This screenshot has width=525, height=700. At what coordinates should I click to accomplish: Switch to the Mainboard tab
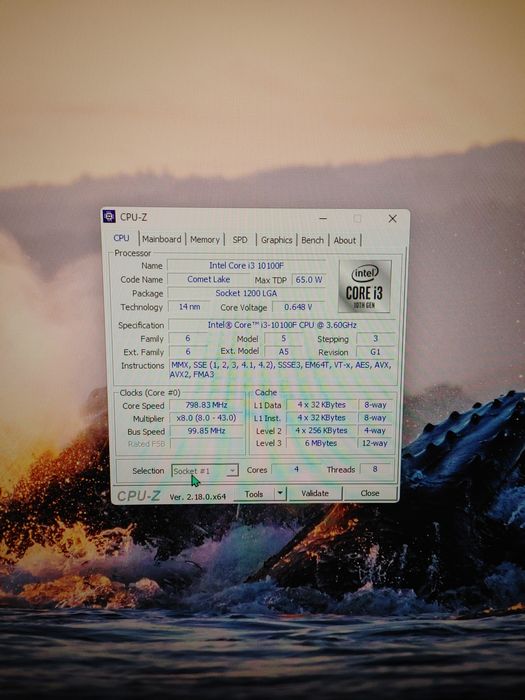162,239
